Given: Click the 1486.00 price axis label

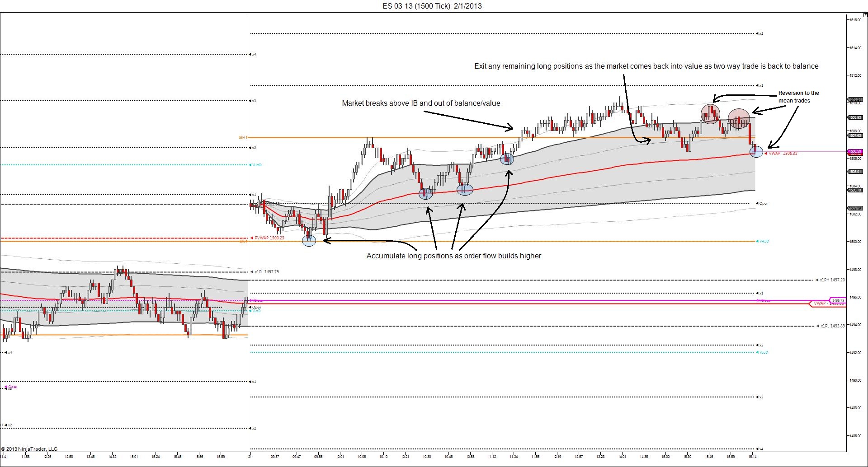Looking at the screenshot, I should click(855, 436).
